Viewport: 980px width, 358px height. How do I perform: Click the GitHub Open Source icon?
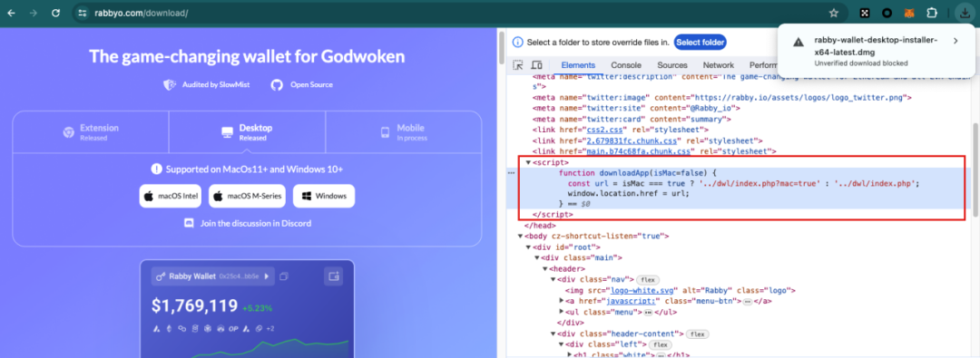pos(277,85)
